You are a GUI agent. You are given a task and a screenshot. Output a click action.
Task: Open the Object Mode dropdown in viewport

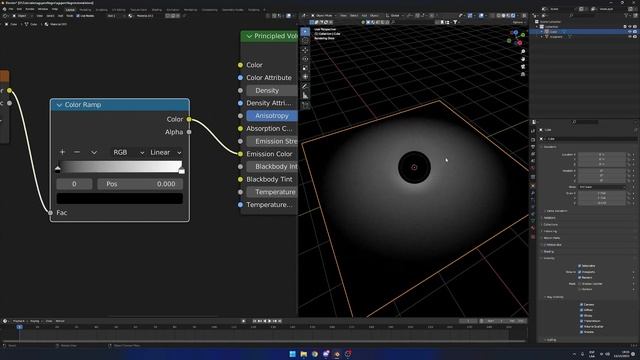pos(323,16)
